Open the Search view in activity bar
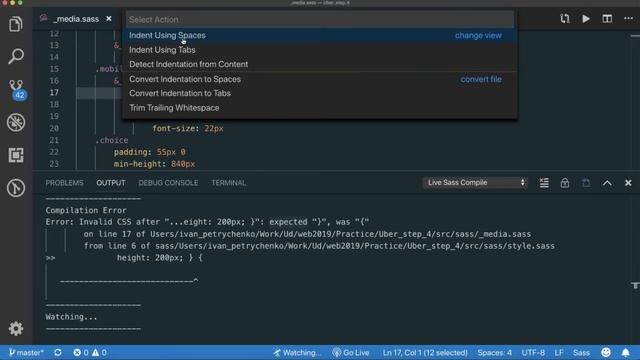640x360 pixels. pos(16,56)
